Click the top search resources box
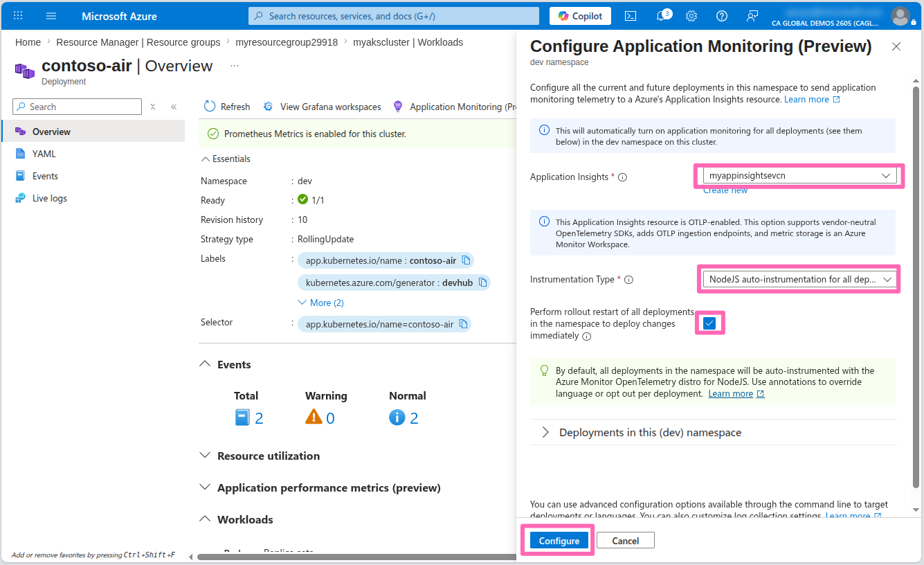The image size is (924, 565). coord(394,16)
